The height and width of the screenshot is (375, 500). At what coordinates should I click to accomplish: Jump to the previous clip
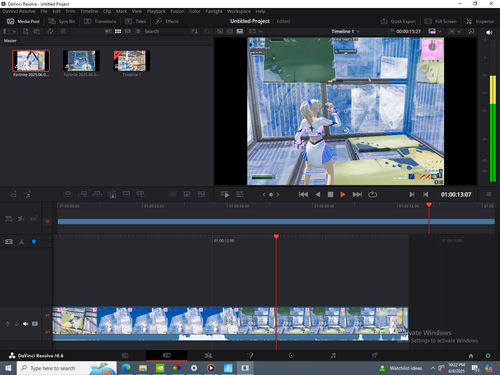click(303, 194)
